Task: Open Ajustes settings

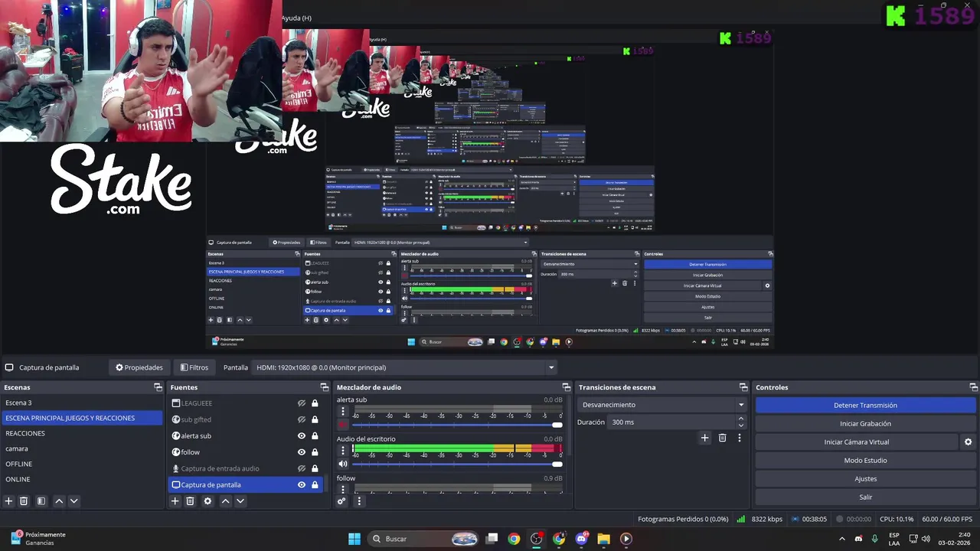Action: point(865,478)
